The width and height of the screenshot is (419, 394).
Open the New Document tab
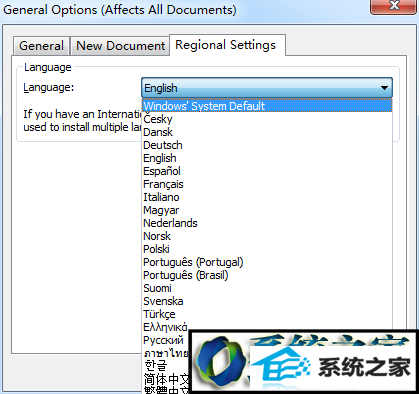point(120,46)
